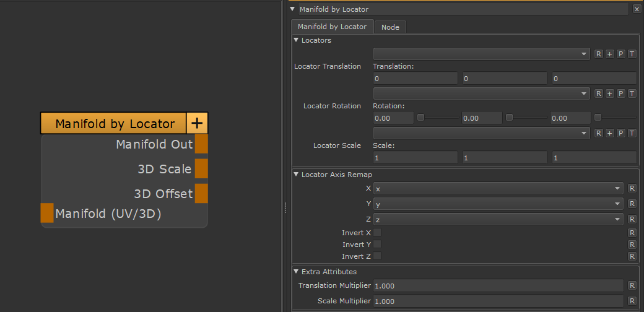Image resolution: width=644 pixels, height=312 pixels.
Task: Click the first Rotation slider handle
Action: point(420,118)
